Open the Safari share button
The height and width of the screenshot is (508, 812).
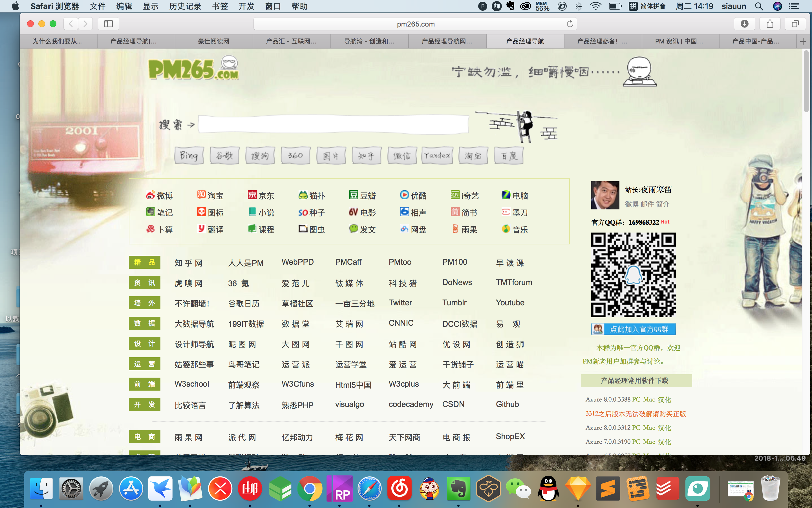770,23
